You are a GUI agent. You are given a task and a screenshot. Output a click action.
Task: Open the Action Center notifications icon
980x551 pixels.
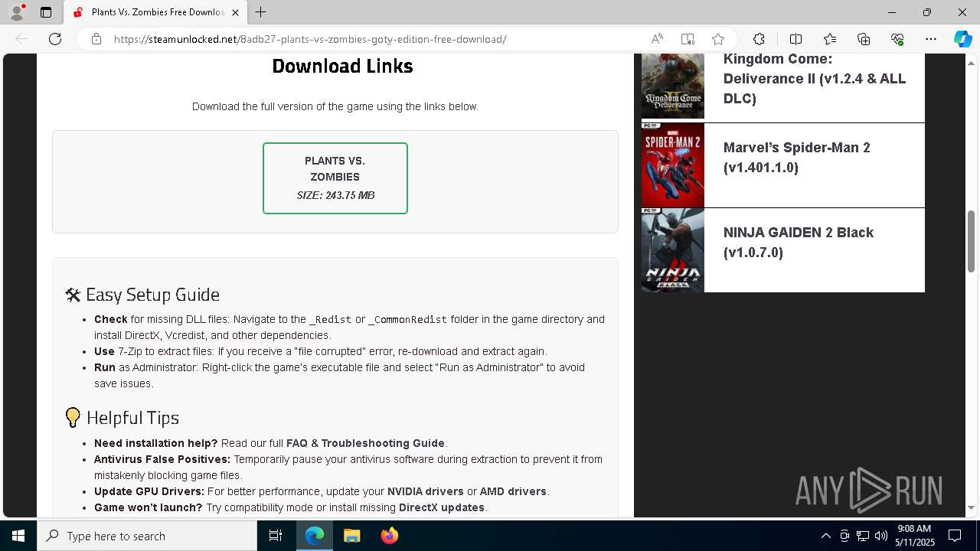click(x=955, y=536)
